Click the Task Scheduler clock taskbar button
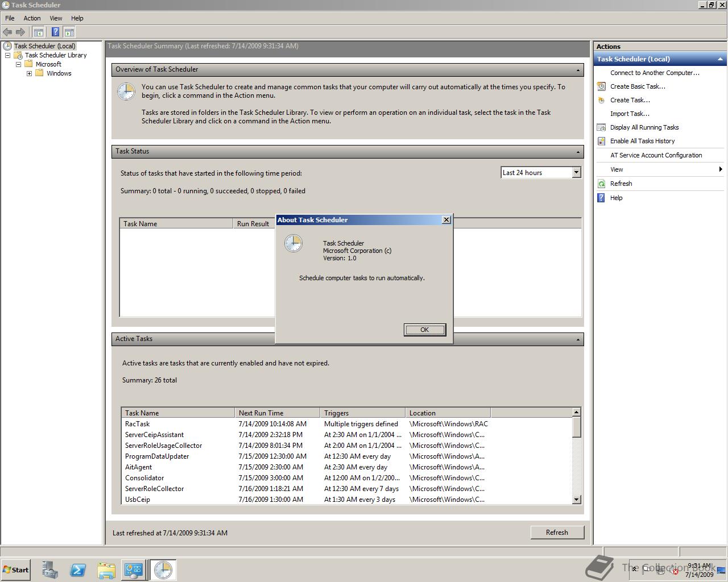The height and width of the screenshot is (582, 728). [x=163, y=570]
